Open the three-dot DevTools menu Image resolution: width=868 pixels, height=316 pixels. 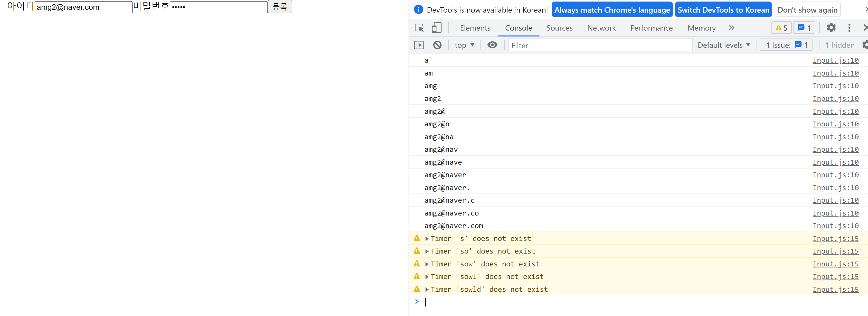click(x=849, y=28)
